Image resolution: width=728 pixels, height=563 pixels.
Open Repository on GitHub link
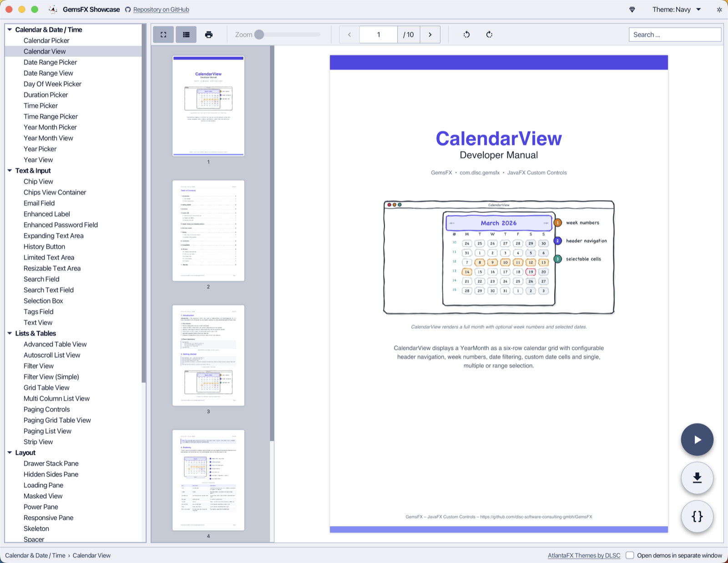161,10
